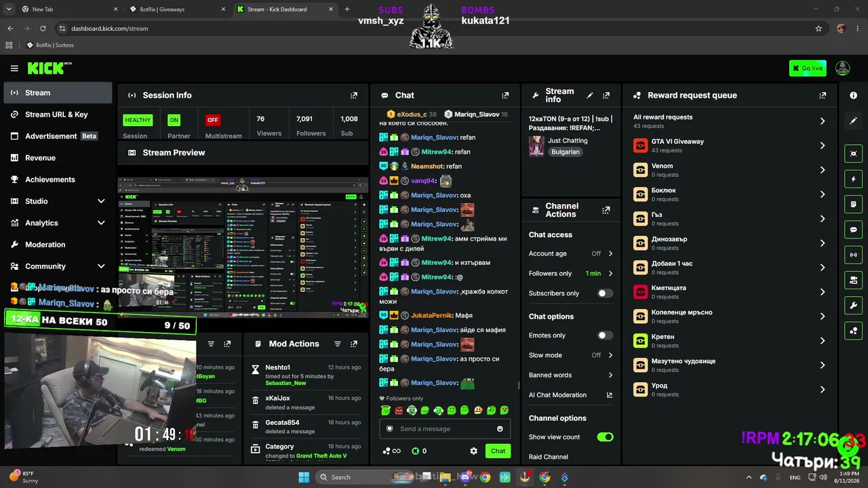
Task: Toggle the document widget icon in sidebar
Action: 853,204
